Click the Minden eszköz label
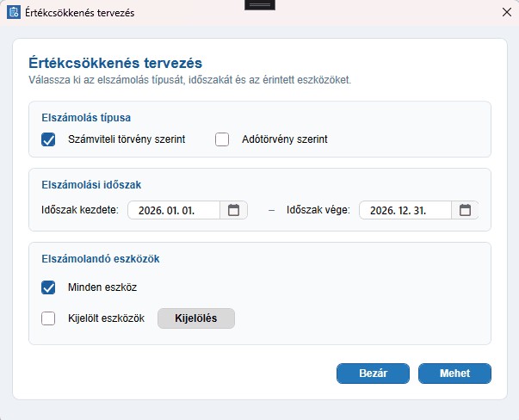The height and width of the screenshot is (420, 519). [102, 287]
